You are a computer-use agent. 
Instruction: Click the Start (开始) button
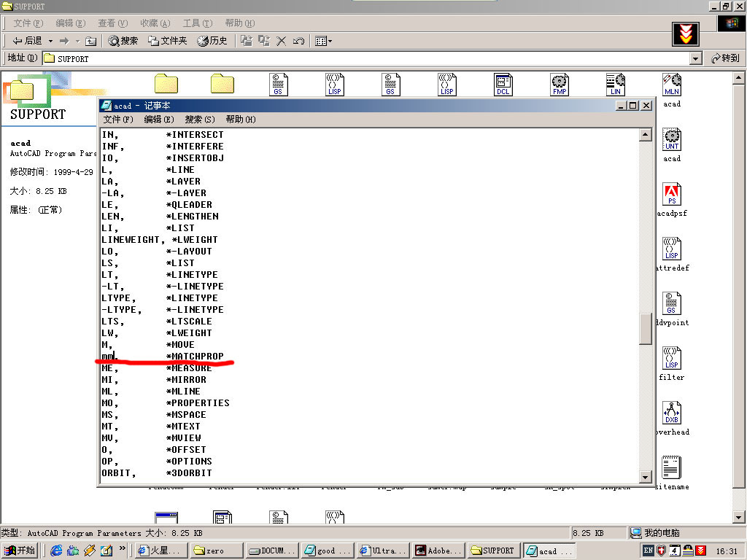20,551
